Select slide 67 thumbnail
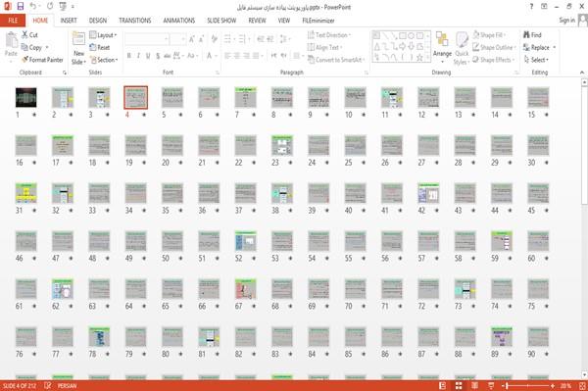This screenshot has width=588, height=391. coord(246,289)
